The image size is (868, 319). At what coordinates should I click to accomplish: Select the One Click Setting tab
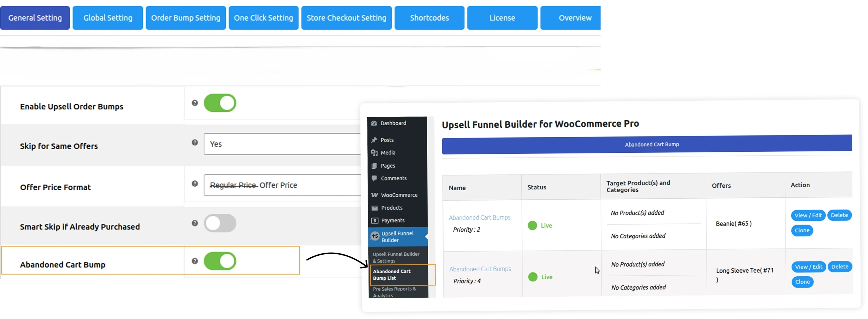[263, 18]
